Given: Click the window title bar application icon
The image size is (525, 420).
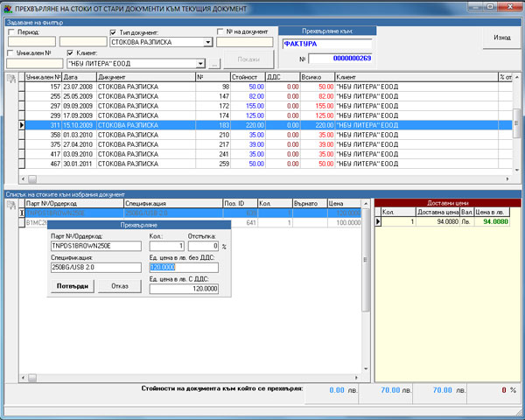Looking at the screenshot, I should coord(8,7).
